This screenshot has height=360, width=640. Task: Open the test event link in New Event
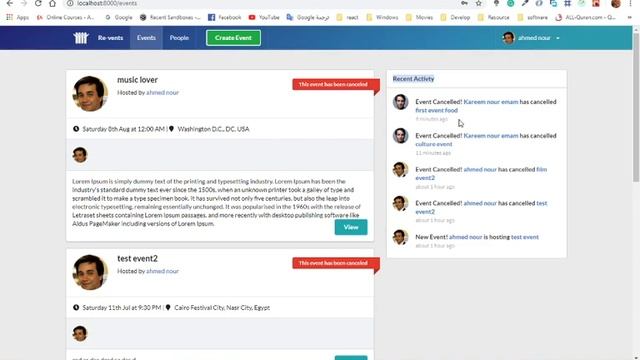(x=524, y=237)
